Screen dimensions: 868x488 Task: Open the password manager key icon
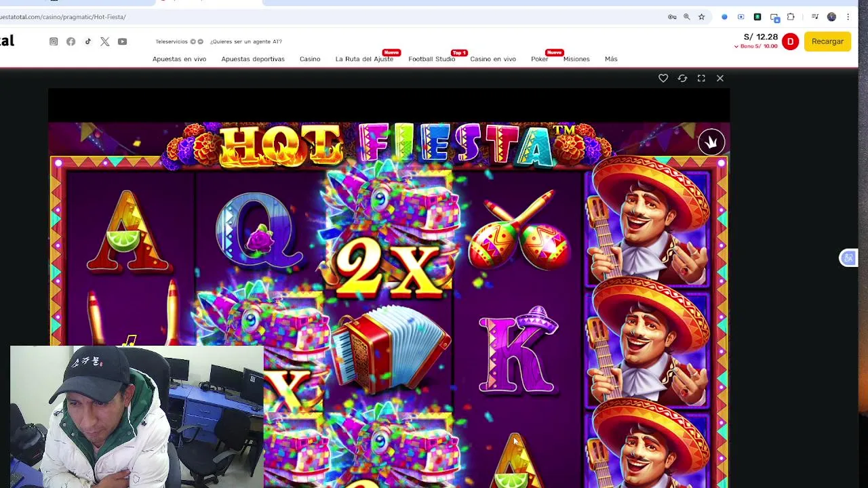(672, 17)
